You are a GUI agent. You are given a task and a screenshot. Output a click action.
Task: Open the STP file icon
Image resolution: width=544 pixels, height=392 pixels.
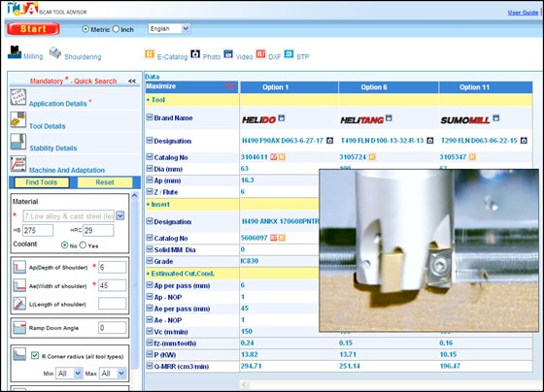289,54
